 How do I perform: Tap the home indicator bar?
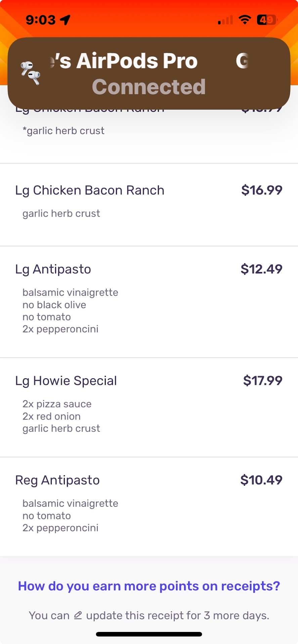click(x=149, y=634)
